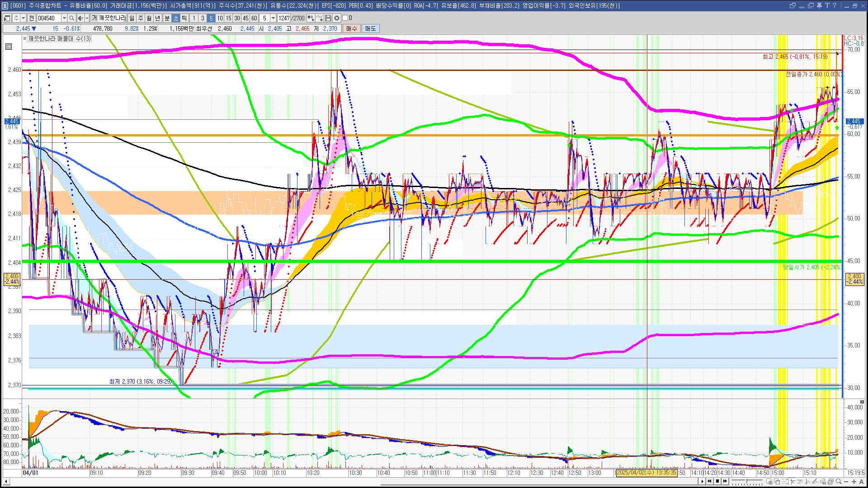The image size is (868, 488).
Task: Stop chart replay playback
Action: tap(717, 481)
